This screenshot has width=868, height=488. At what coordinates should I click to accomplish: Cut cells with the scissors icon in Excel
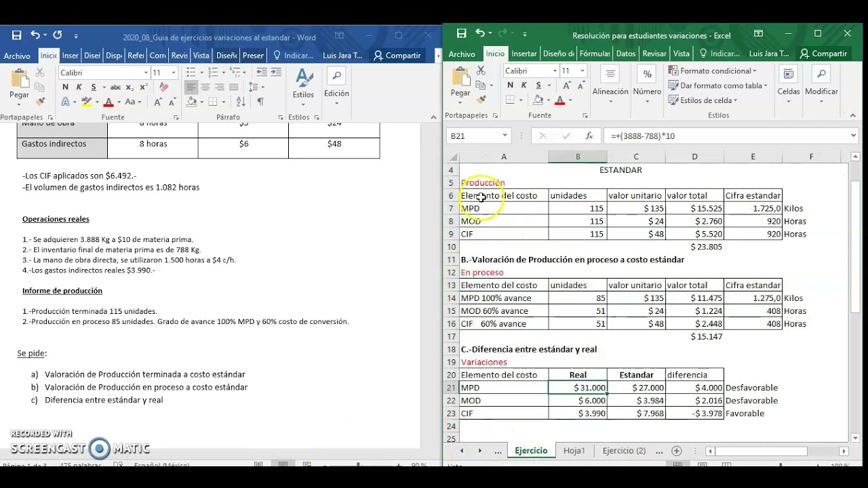click(x=481, y=70)
